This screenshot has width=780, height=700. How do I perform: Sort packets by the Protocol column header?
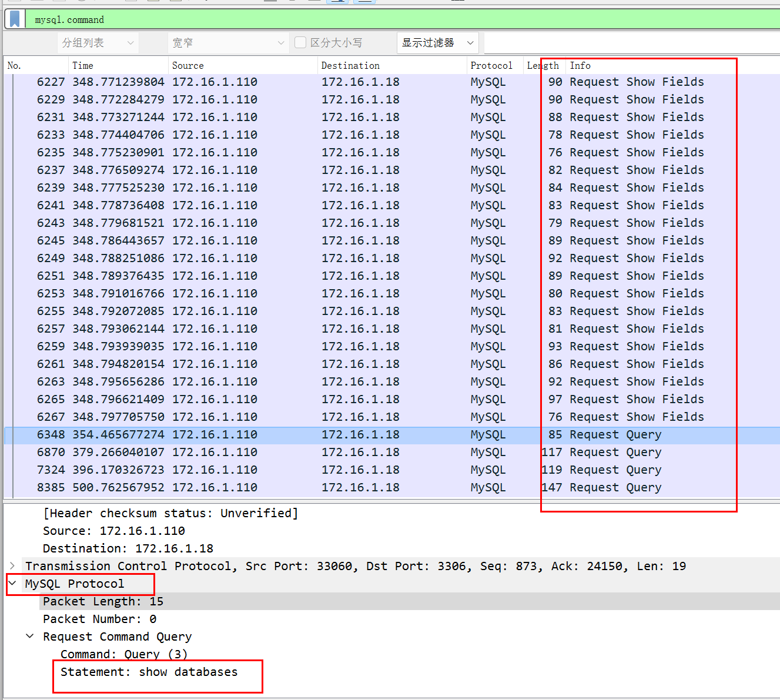pyautogui.click(x=495, y=66)
